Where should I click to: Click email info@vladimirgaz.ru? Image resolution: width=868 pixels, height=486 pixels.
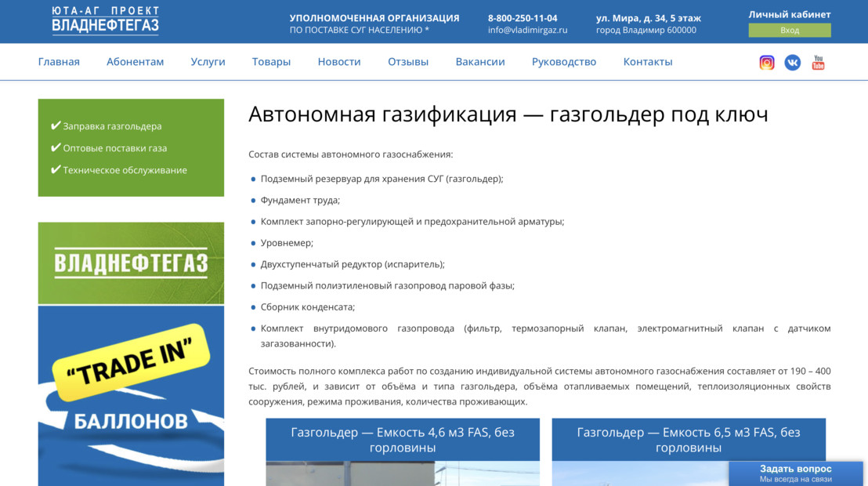point(527,30)
